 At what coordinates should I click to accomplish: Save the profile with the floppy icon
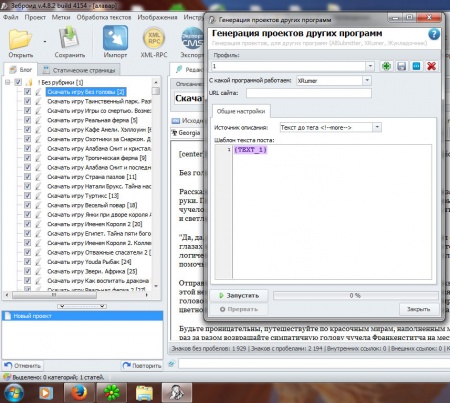pos(402,66)
